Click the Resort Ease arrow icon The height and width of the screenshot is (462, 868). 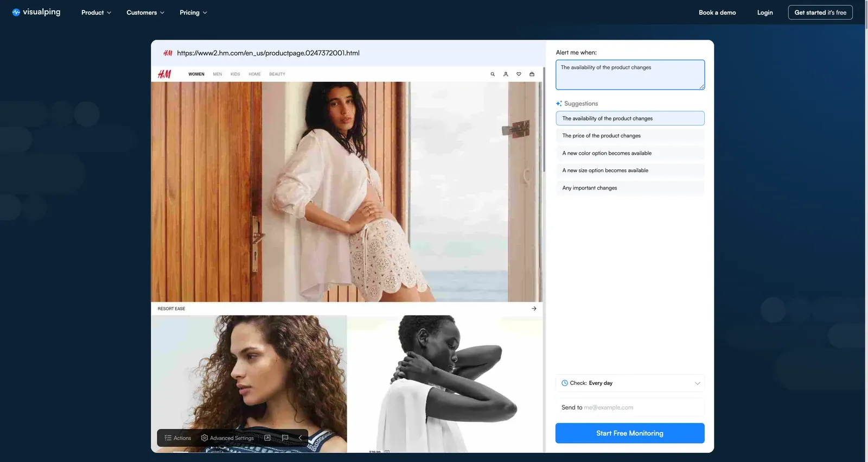(534, 308)
